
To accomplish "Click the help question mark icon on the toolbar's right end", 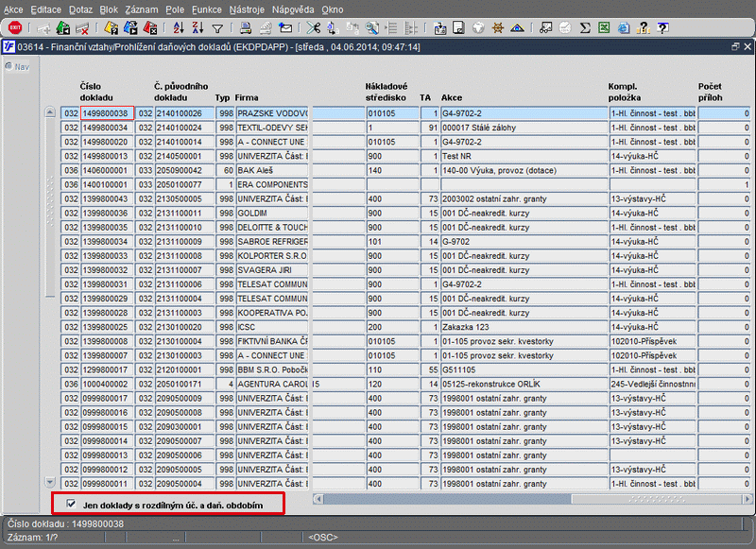I will 663,28.
